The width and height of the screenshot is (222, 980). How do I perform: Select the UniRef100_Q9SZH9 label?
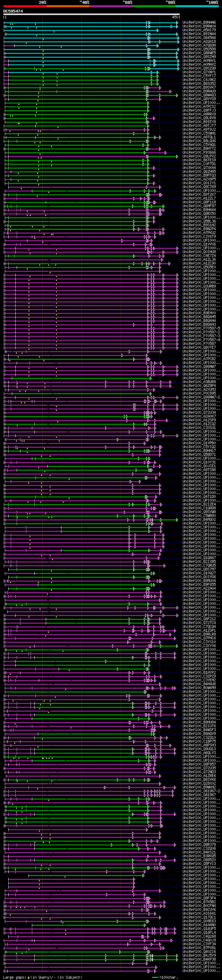(x=199, y=57)
